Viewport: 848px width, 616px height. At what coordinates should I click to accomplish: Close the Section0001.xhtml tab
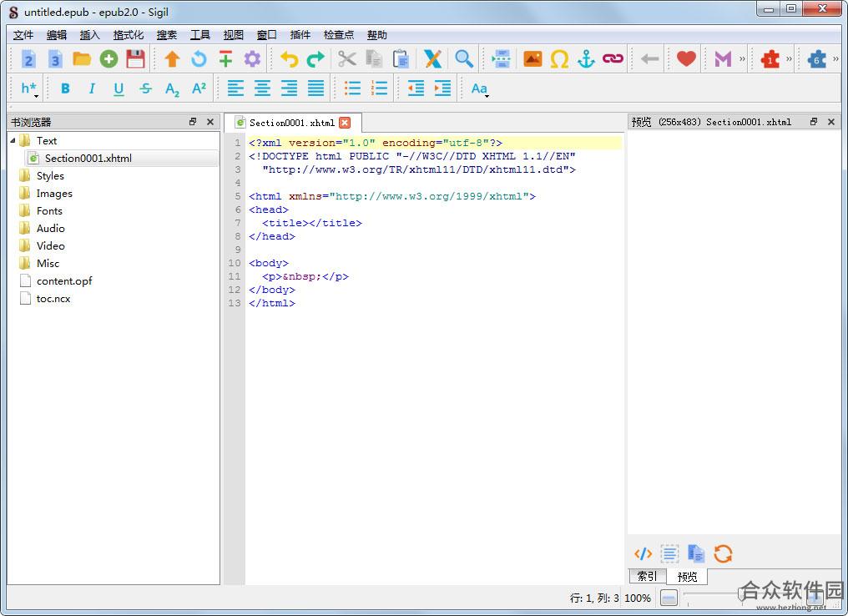[345, 123]
